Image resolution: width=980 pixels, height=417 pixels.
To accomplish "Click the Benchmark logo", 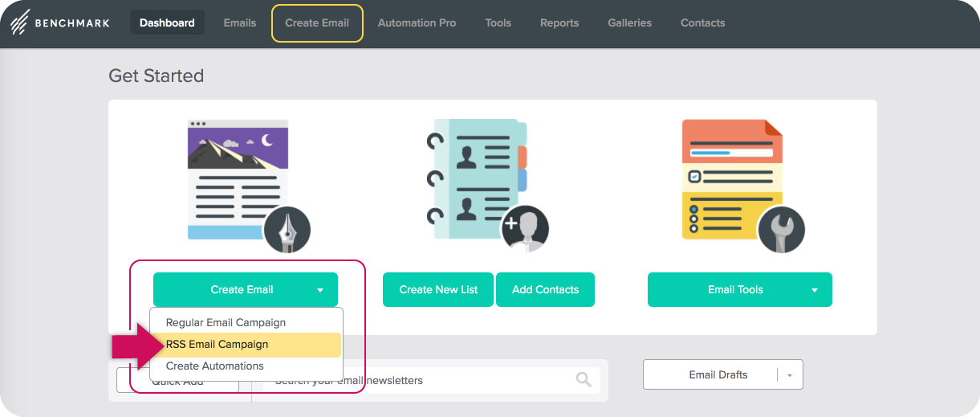I will click(x=60, y=22).
